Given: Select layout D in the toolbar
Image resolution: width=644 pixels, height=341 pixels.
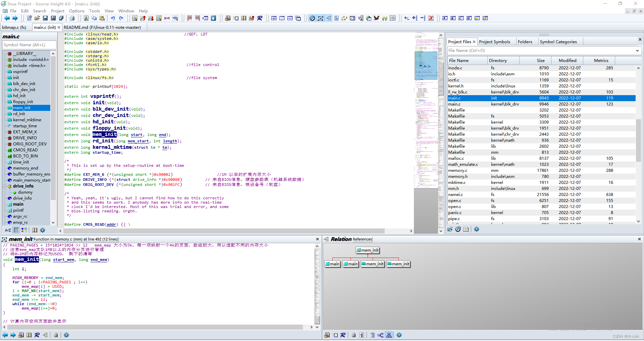Looking at the screenshot, I should point(469,18).
